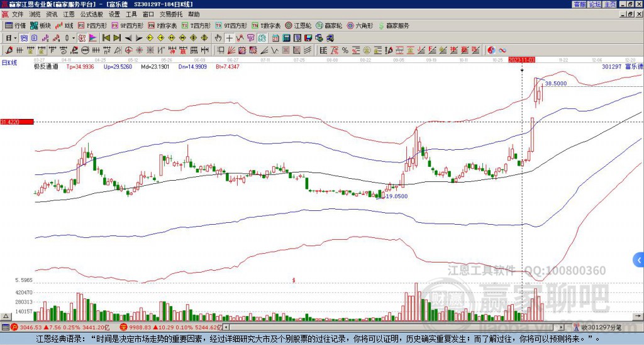This screenshot has width=644, height=345.
Task: Open the 六角形 hexagon tool
Action: coord(360,25)
